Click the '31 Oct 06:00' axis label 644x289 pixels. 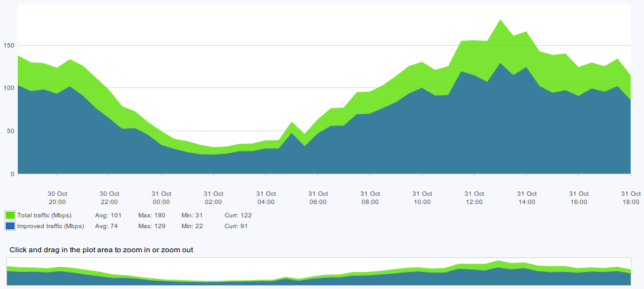point(318,198)
